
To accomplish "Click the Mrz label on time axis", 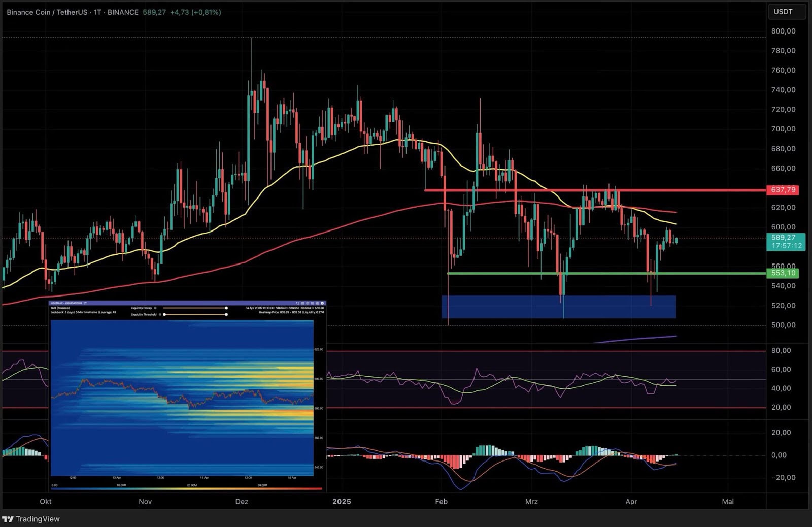I will 531,501.
